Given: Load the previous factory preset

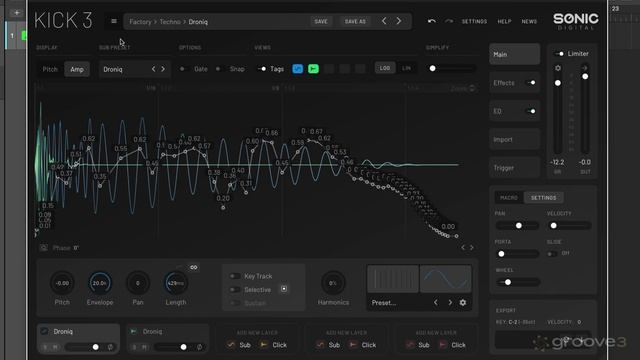Looking at the screenshot, I should tap(384, 21).
